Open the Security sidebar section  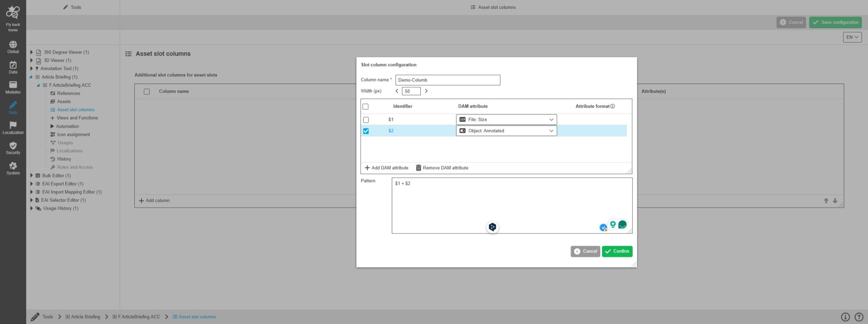click(x=13, y=148)
